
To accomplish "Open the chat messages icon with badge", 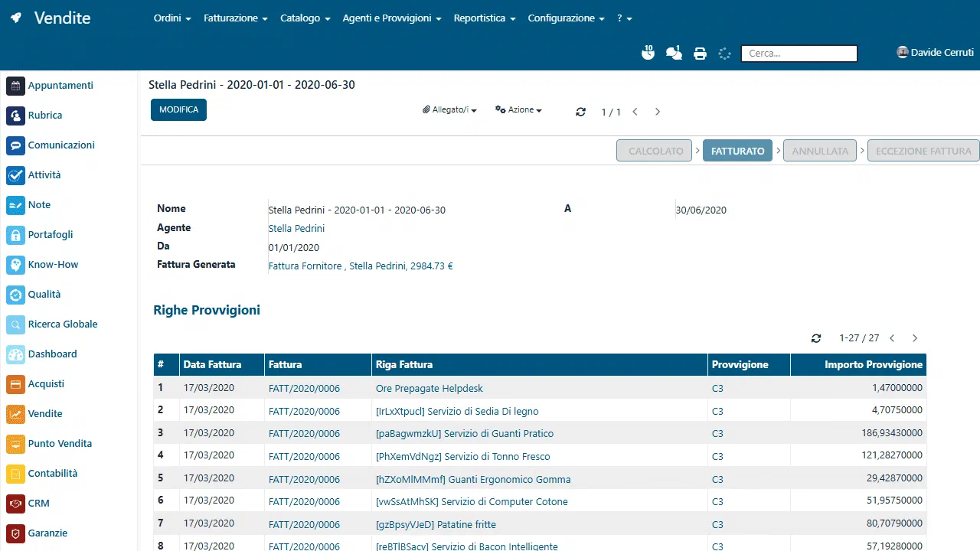I will (x=674, y=53).
